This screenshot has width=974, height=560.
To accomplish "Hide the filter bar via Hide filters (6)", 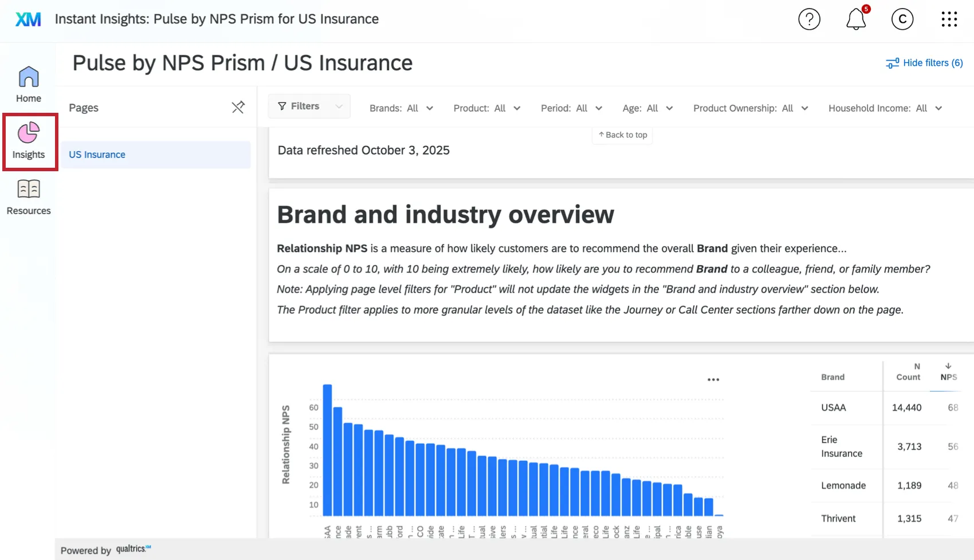I will click(924, 63).
